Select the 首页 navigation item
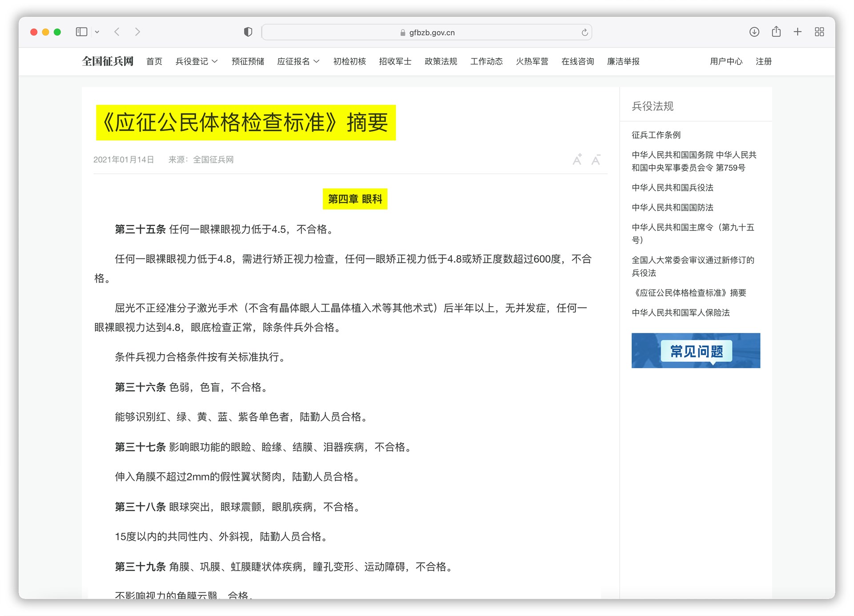Screen dimensions: 854x616 coord(154,61)
